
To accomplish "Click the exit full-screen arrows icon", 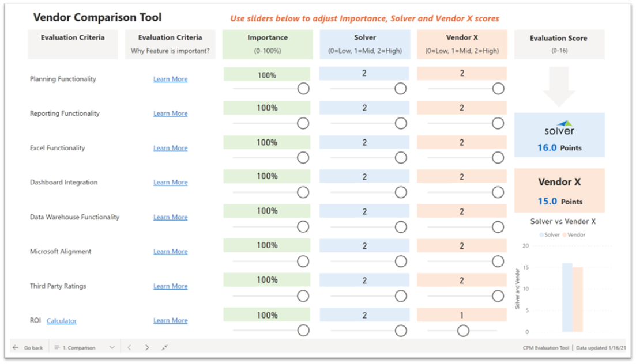I will click(x=165, y=348).
